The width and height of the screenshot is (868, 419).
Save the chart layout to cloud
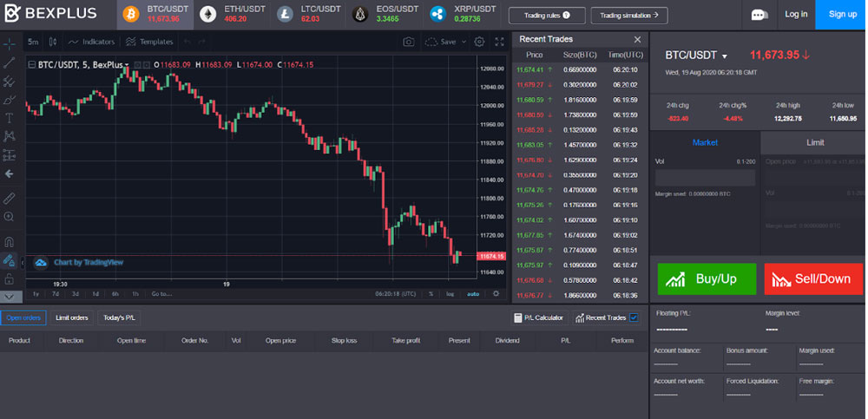[x=441, y=42]
